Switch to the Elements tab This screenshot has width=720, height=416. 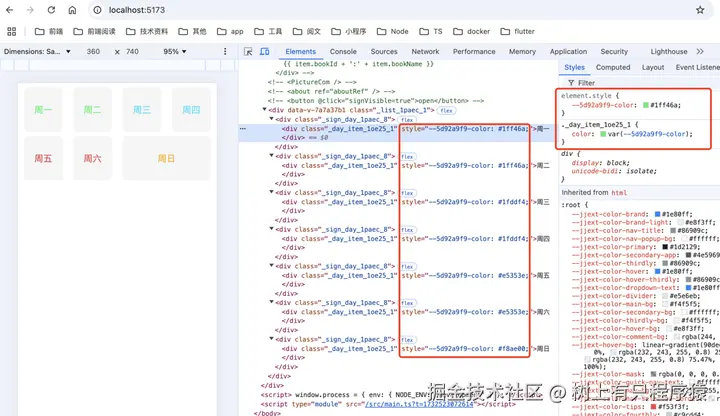(x=300, y=51)
